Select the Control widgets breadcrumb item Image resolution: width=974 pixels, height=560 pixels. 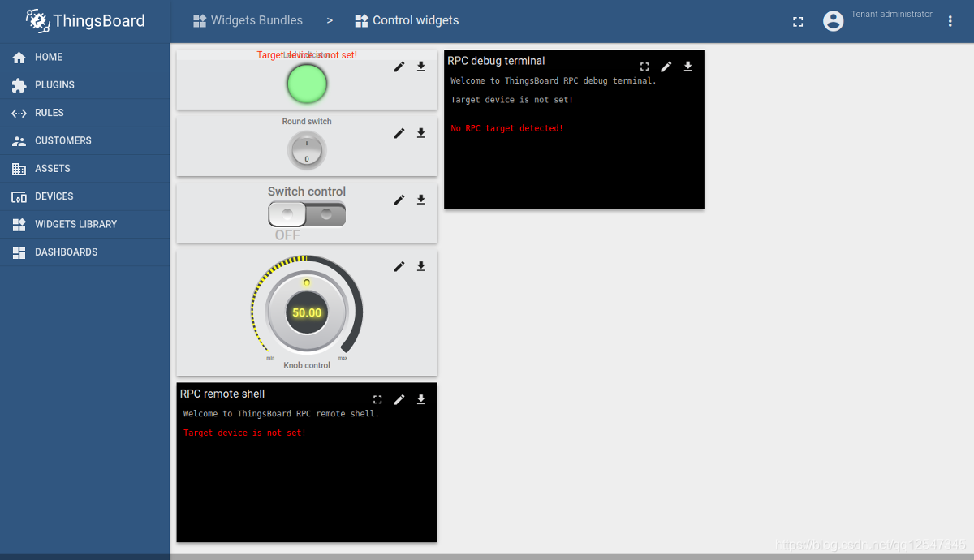point(416,20)
